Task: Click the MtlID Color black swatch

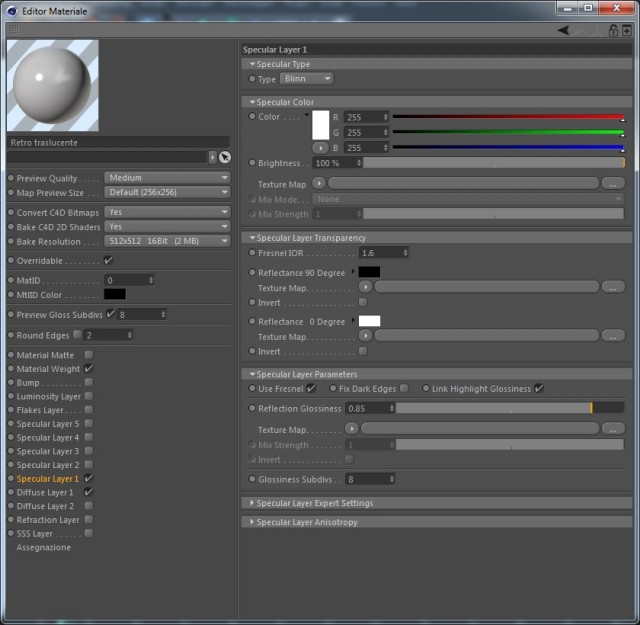Action: [115, 294]
